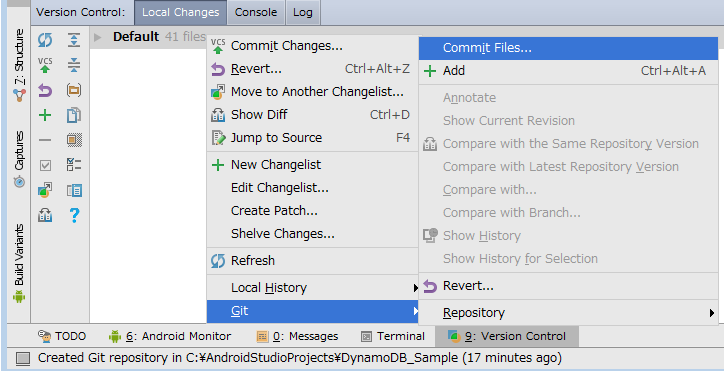Click the Expand All toolbar icon
This screenshot has height=371, width=724.
pos(74,40)
